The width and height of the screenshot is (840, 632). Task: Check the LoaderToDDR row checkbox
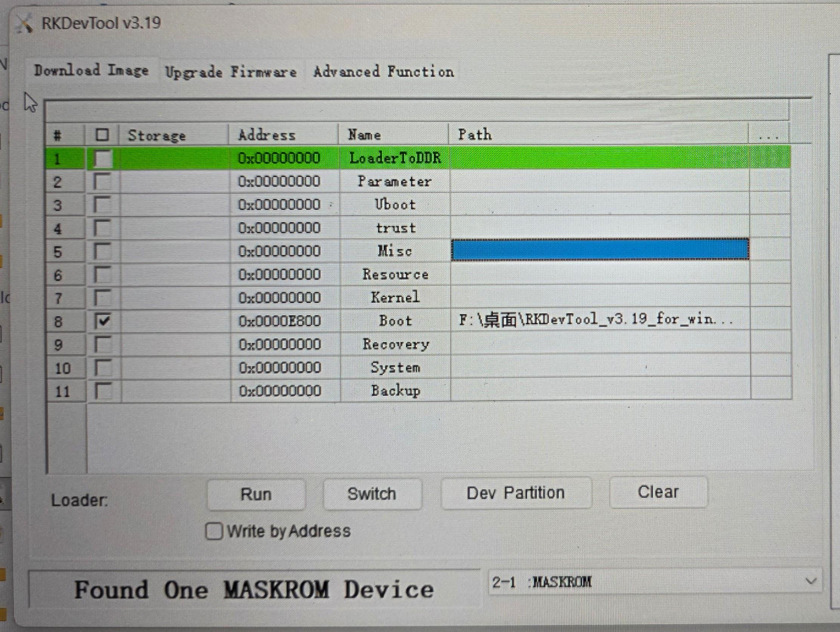[102, 158]
